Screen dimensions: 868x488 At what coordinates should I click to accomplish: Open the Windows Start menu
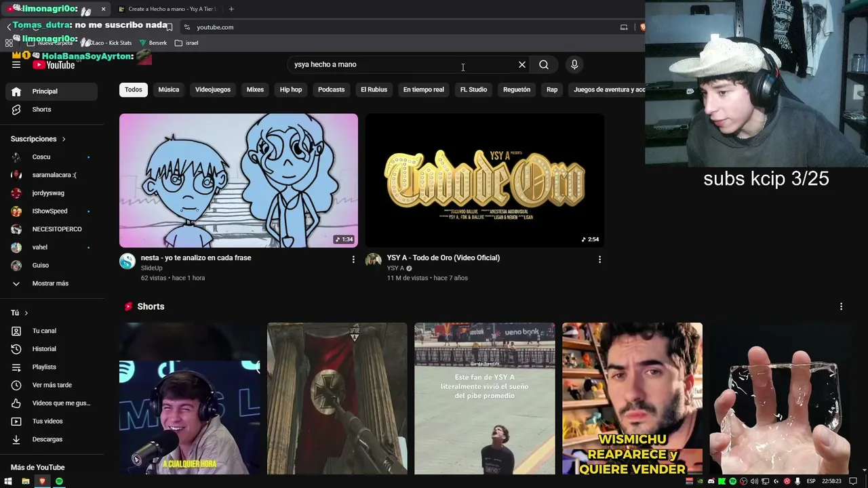coord(9,481)
